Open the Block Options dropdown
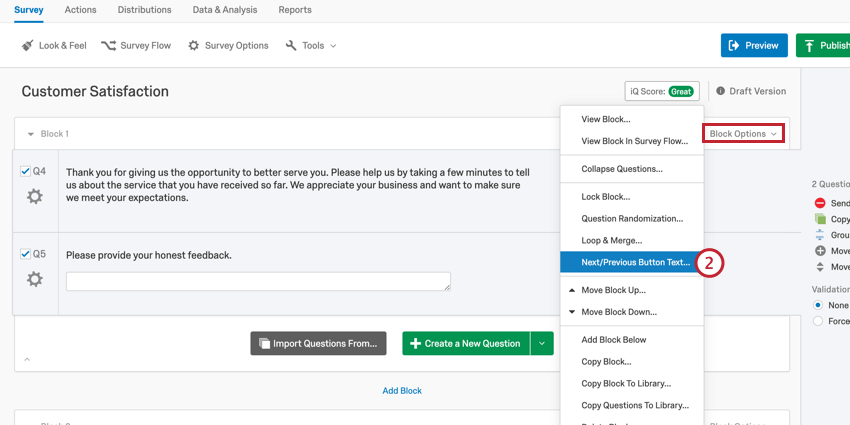The width and height of the screenshot is (850, 425). coord(743,133)
